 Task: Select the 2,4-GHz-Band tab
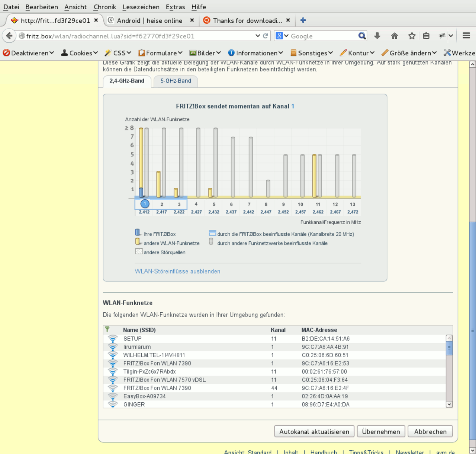click(x=127, y=81)
